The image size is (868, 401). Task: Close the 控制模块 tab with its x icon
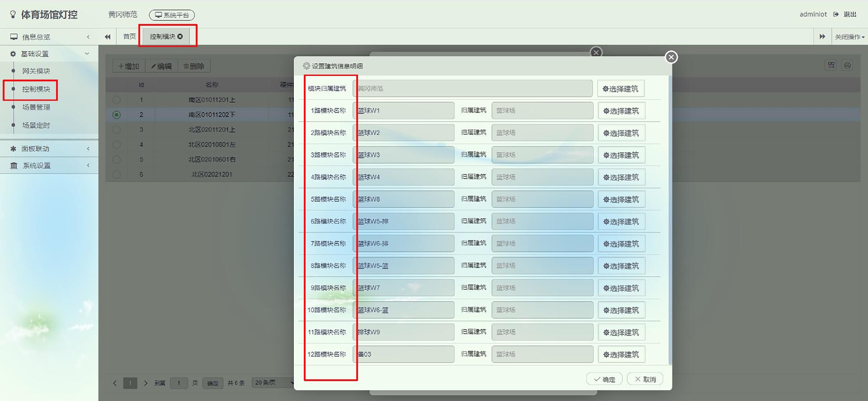coord(180,37)
